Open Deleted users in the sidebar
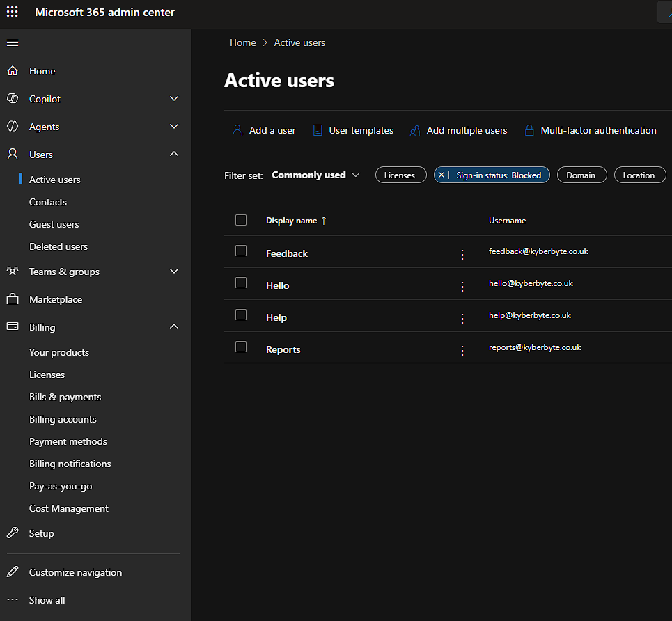The width and height of the screenshot is (672, 621). [58, 246]
